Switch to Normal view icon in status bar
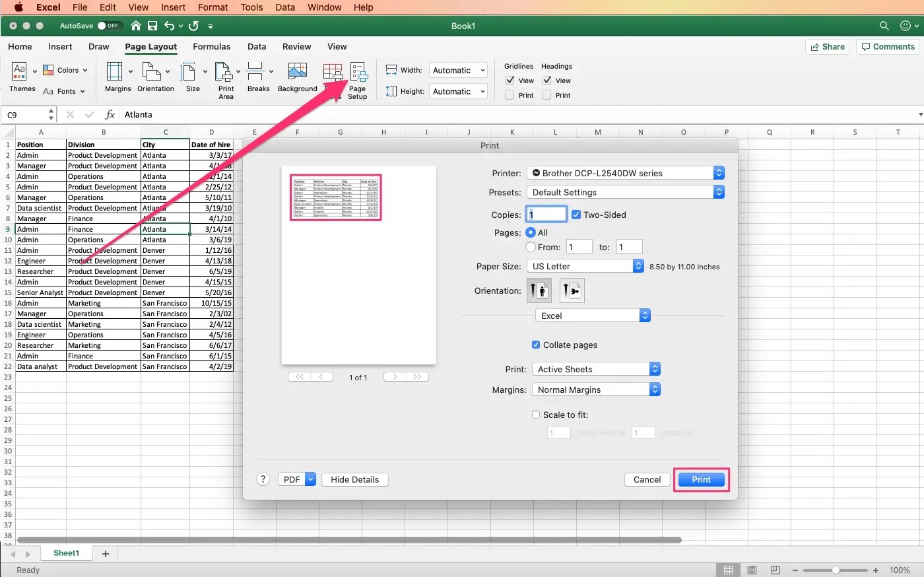Viewport: 924px width, 577px height. point(728,570)
